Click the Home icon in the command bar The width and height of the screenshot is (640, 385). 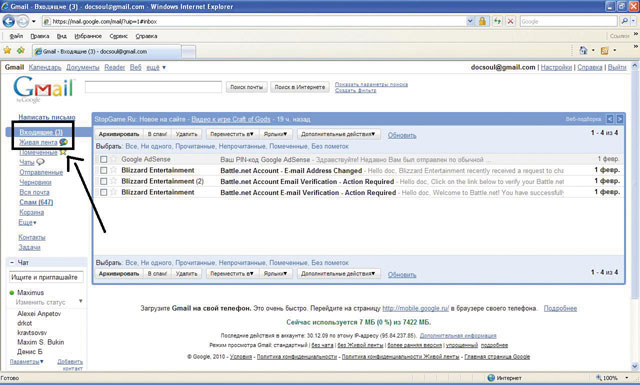583,50
